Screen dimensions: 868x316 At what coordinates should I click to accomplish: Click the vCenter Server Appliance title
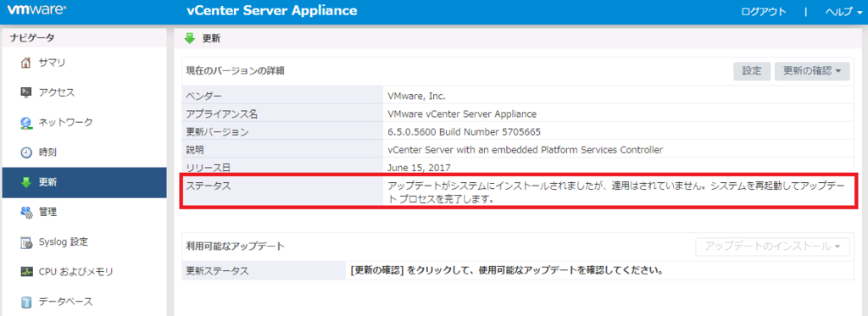coord(272,11)
